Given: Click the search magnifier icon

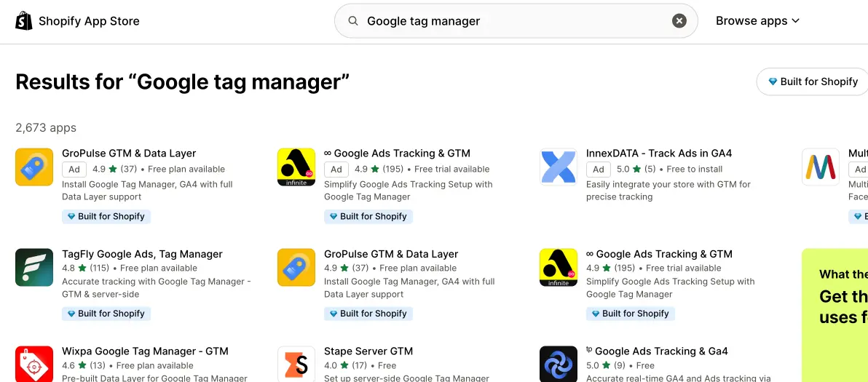Looking at the screenshot, I should click(x=352, y=21).
